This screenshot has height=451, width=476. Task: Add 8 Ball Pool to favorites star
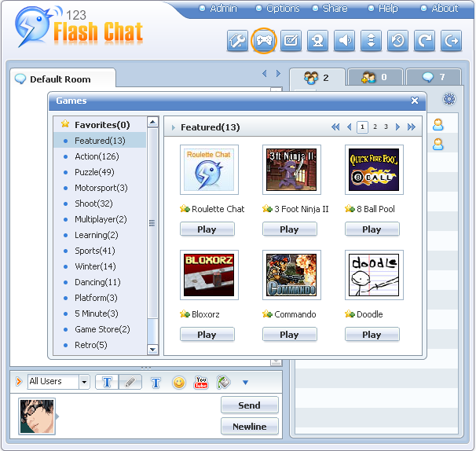click(350, 209)
